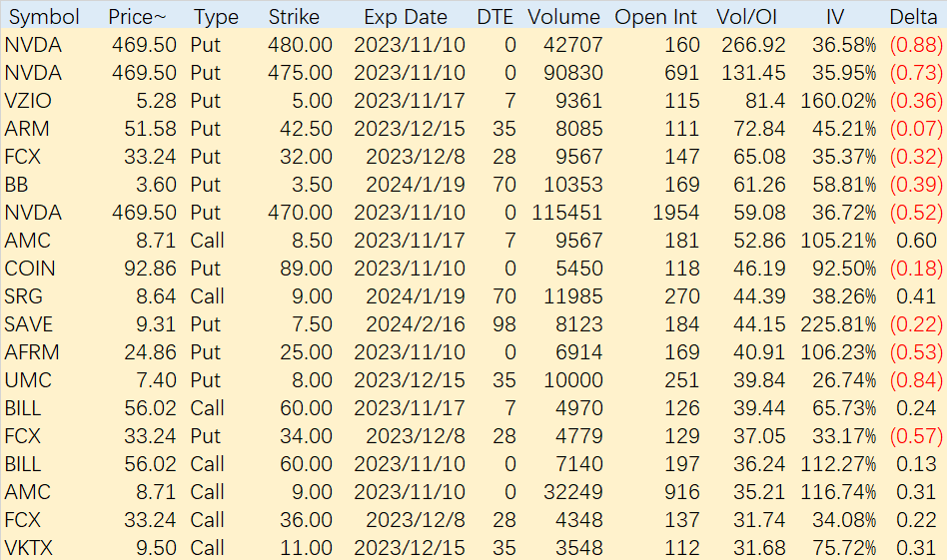Sort by the Price~ column header
The width and height of the screenshot is (947, 560).
click(137, 17)
